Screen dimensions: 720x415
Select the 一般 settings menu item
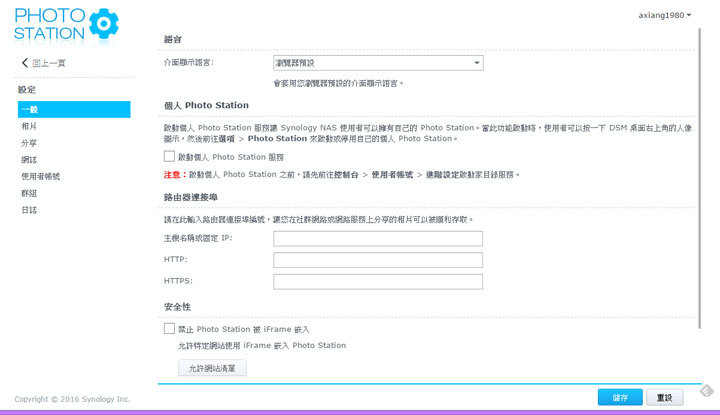(74, 109)
